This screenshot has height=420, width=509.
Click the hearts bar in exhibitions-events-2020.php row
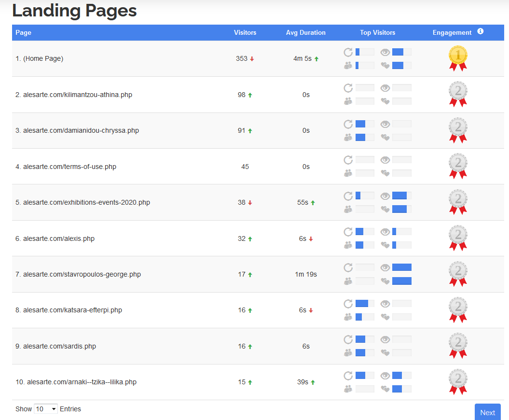pos(401,209)
